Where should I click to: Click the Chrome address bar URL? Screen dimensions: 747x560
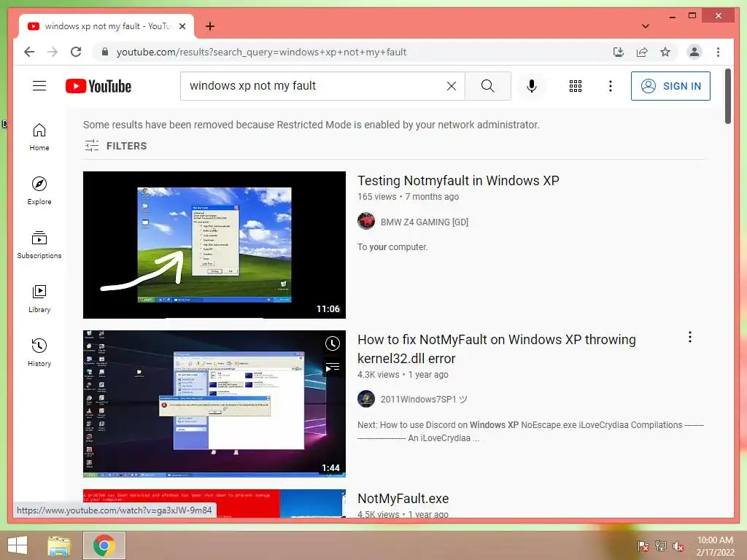[261, 52]
